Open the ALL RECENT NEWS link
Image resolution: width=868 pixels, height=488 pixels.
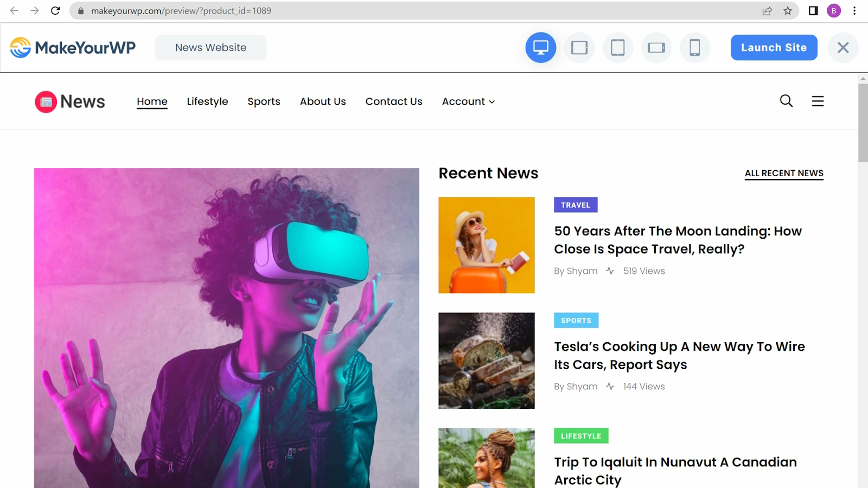pyautogui.click(x=784, y=174)
